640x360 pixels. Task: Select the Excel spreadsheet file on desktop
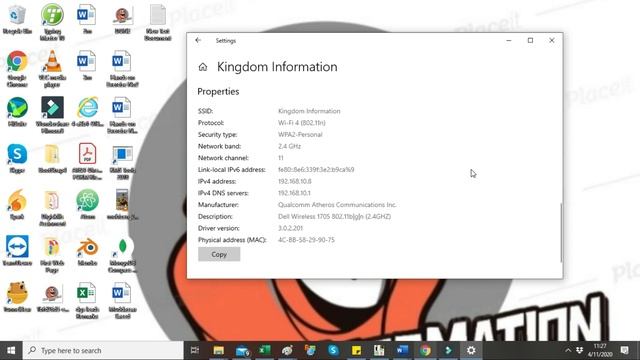[87, 301]
